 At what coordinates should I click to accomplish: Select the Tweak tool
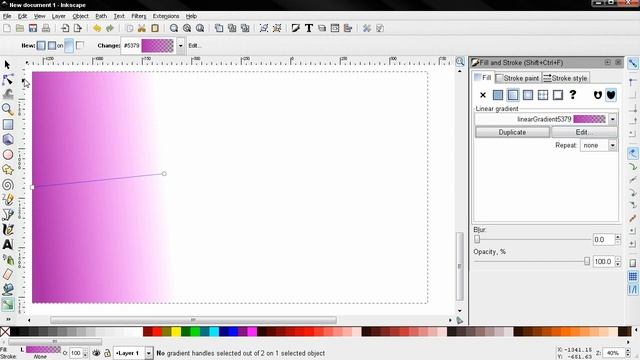pos(7,94)
